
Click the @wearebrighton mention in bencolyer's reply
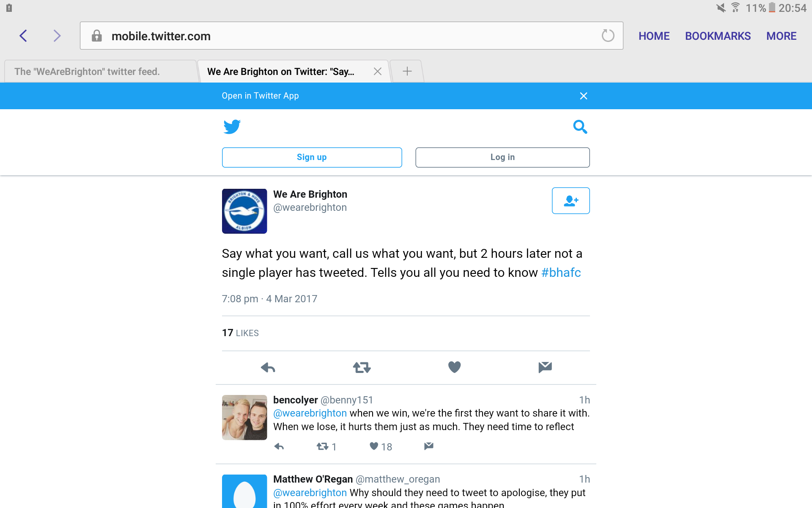310,413
